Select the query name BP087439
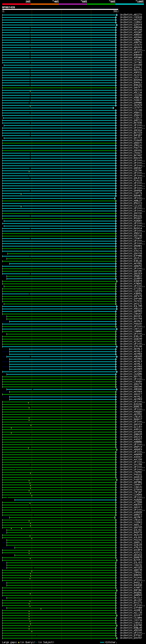Image resolution: width=146 pixels, height=644 pixels. coord(8,7)
